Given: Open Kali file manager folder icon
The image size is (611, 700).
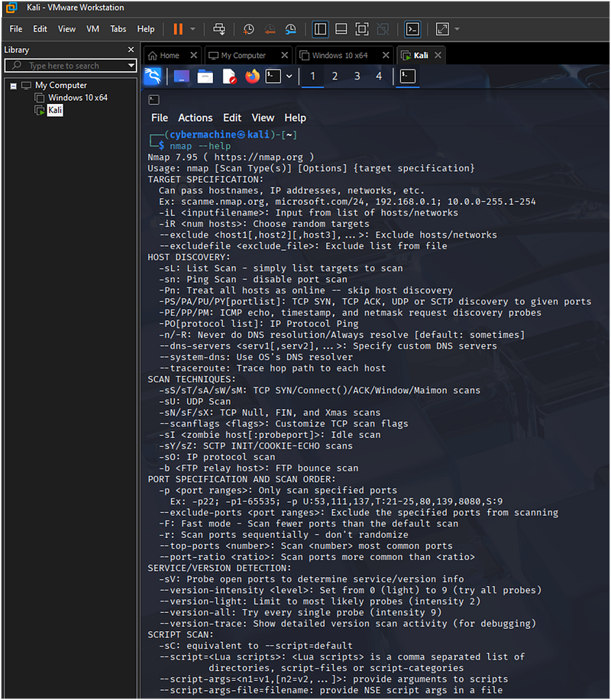Looking at the screenshot, I should tap(205, 76).
